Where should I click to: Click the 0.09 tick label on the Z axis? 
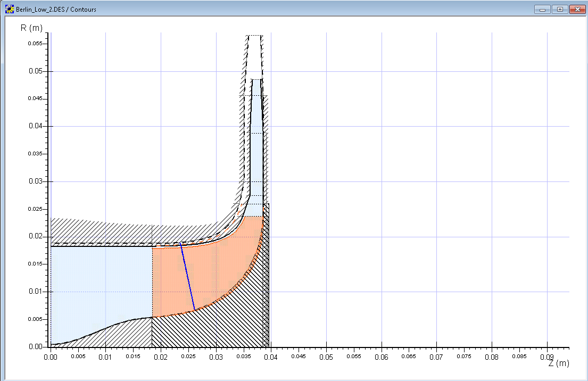coord(546,356)
